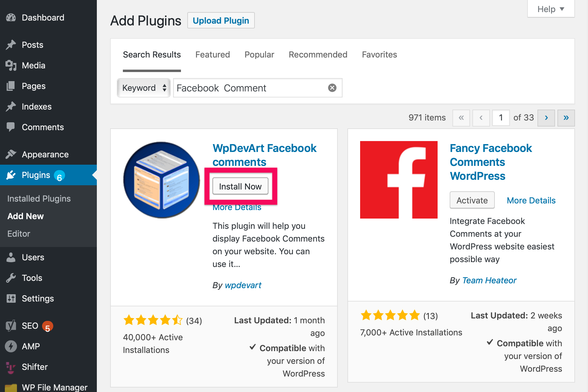The height and width of the screenshot is (392, 588).
Task: Switch to Search Results tab
Action: (152, 54)
